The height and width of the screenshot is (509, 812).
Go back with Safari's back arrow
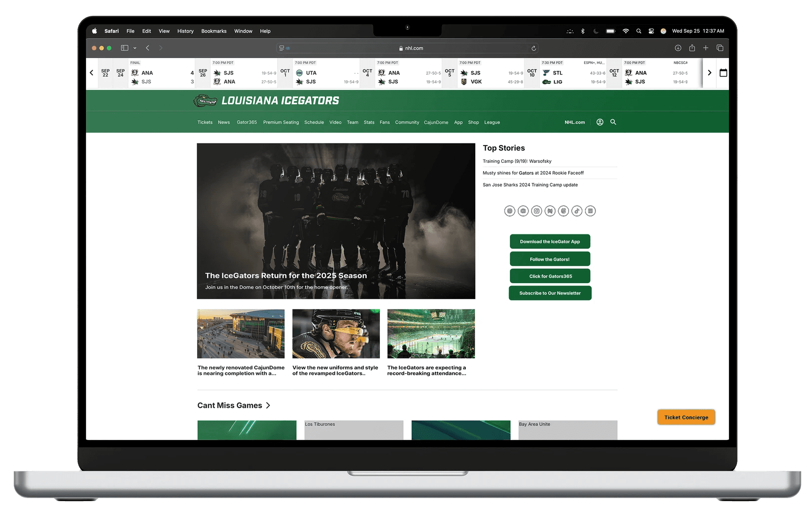pyautogui.click(x=148, y=48)
